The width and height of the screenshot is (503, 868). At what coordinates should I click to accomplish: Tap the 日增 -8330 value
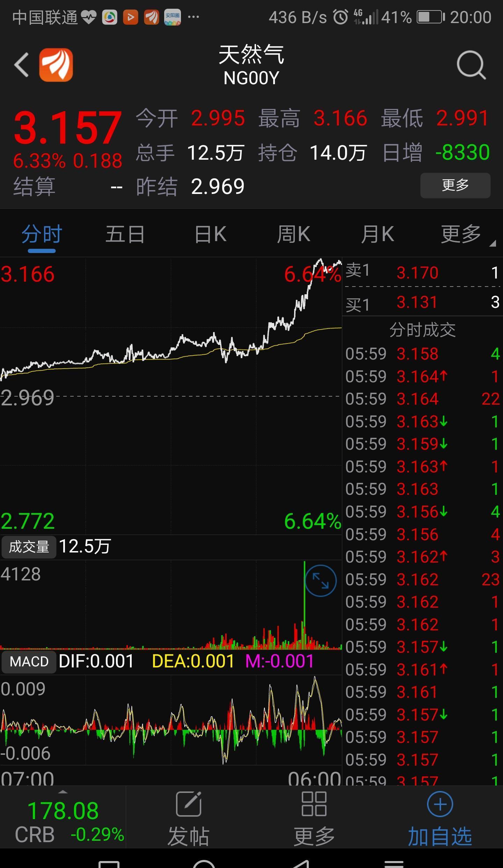click(x=462, y=152)
